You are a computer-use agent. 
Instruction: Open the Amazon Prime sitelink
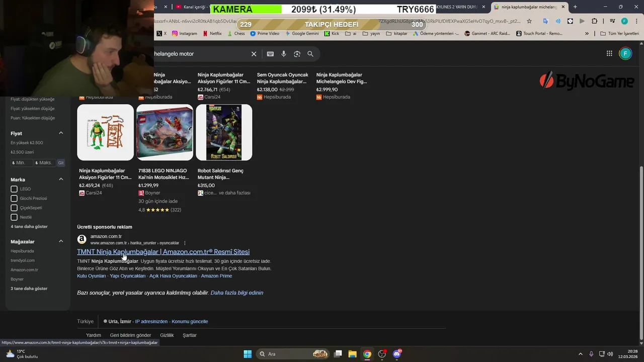(216, 276)
